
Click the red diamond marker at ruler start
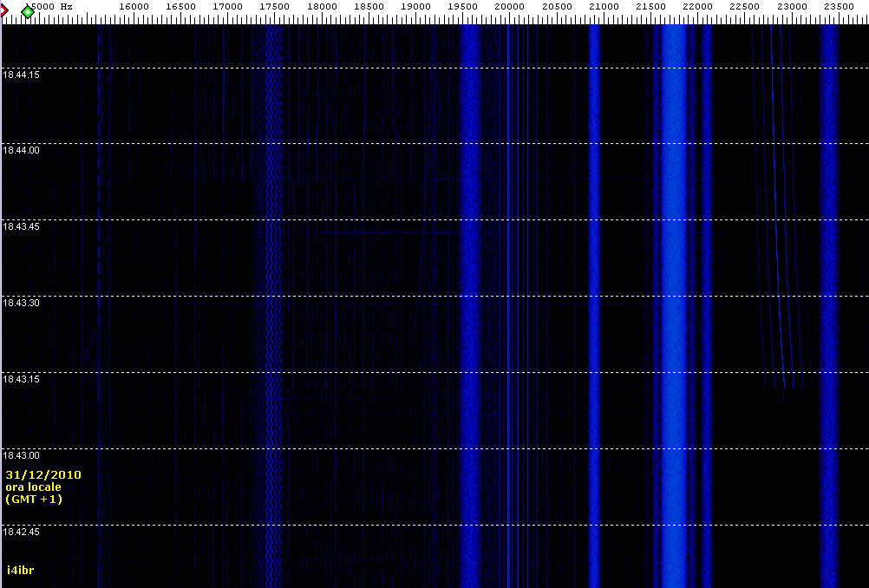pyautogui.click(x=3, y=10)
